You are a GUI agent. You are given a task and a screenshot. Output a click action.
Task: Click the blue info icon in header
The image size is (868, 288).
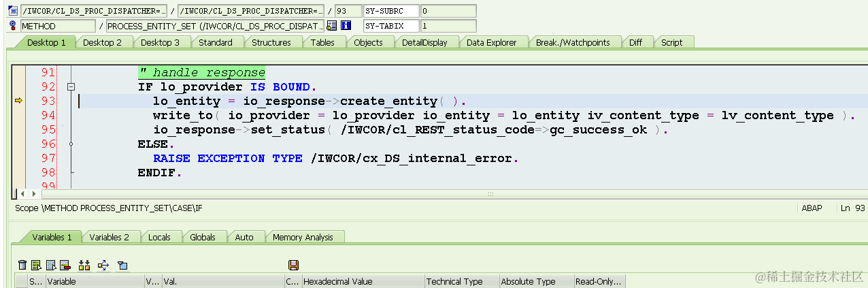(346, 26)
